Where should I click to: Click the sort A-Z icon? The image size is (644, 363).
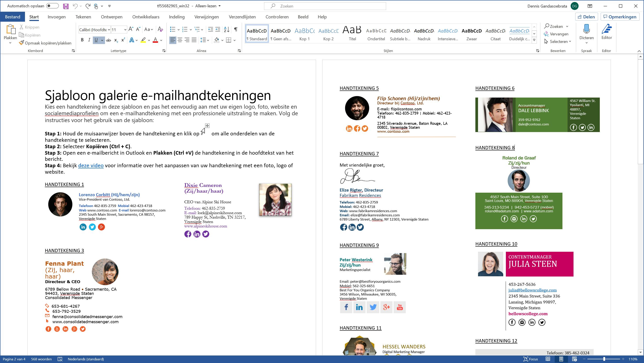(227, 29)
